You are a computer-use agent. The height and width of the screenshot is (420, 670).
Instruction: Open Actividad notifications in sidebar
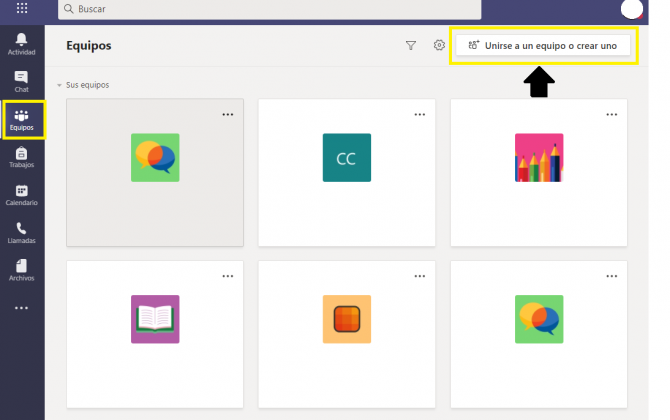pos(21,44)
